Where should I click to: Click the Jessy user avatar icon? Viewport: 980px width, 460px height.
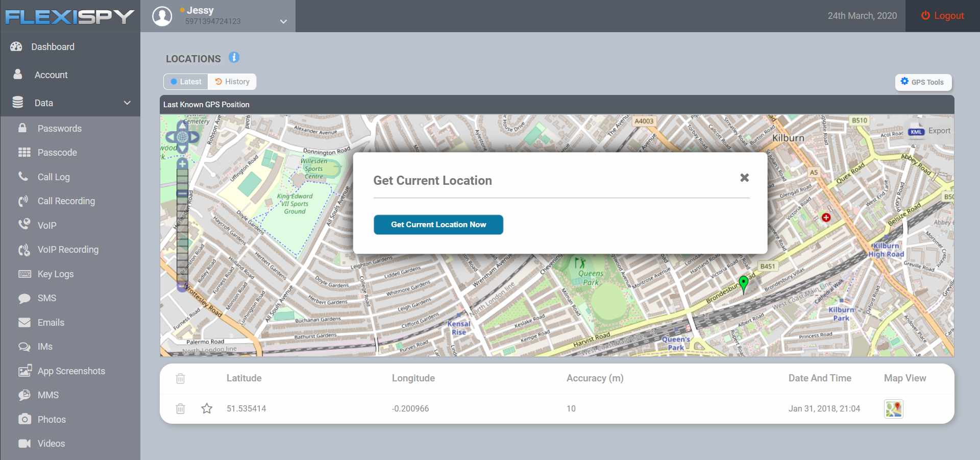[162, 16]
